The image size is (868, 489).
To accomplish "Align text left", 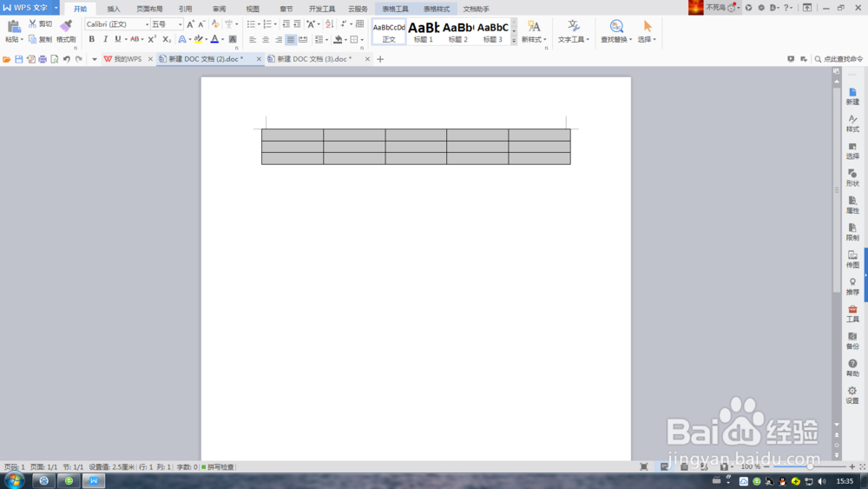I will (x=253, y=39).
